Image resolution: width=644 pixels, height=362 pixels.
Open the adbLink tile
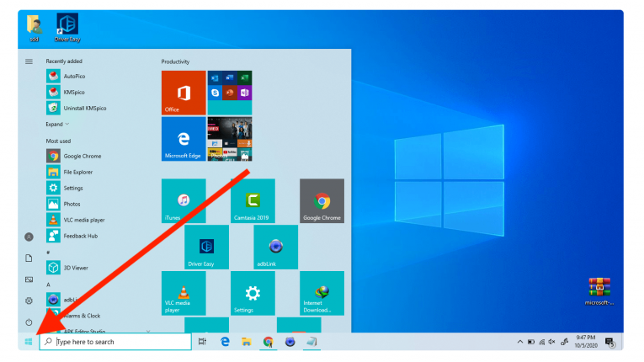click(275, 247)
